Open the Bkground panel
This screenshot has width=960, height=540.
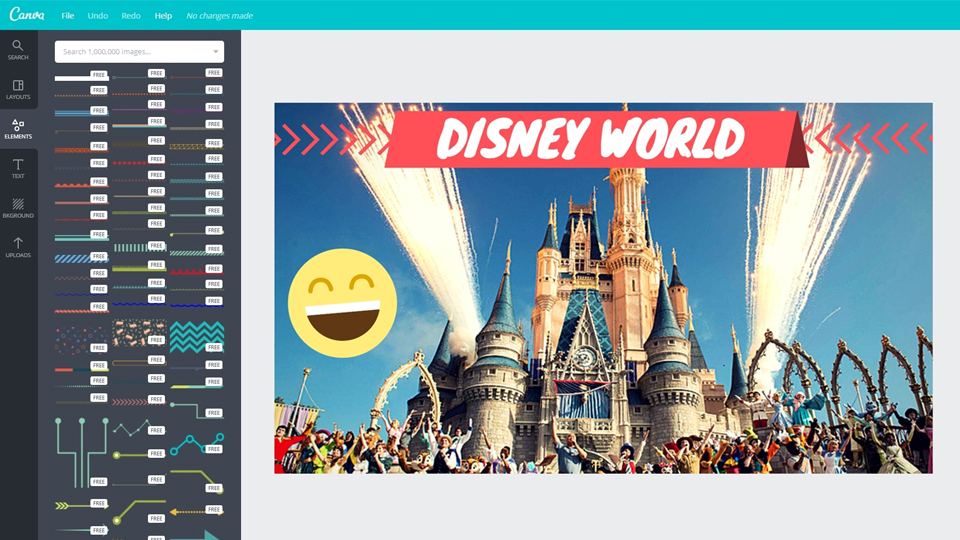tap(18, 208)
